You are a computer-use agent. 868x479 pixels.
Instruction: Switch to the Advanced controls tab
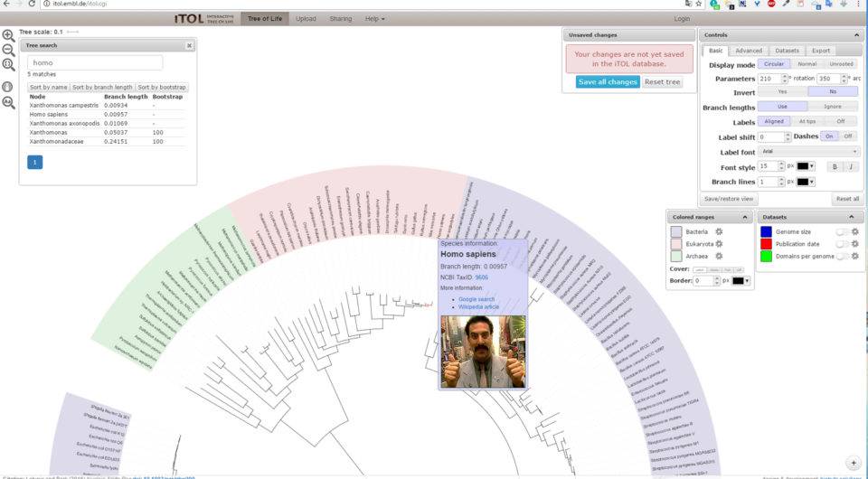748,51
